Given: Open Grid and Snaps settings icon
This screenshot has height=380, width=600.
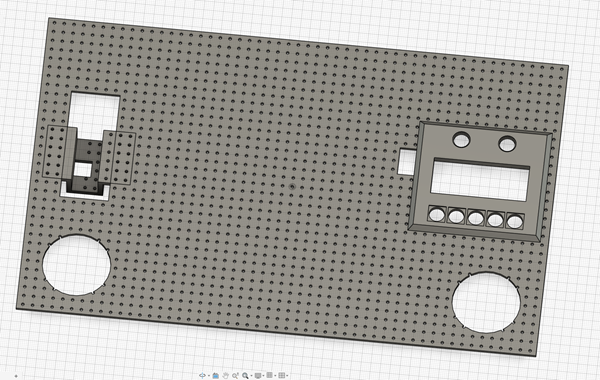Looking at the screenshot, I should (x=269, y=375).
